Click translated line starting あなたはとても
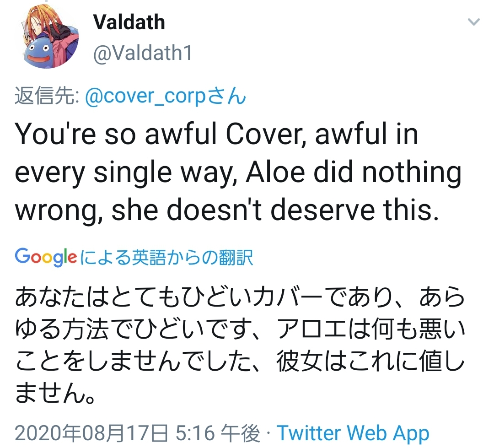 tap(240, 297)
